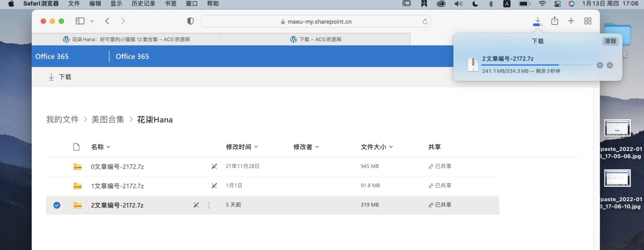The width and height of the screenshot is (644, 250).
Task: Click the input source A icon
Action: click(x=507, y=4)
